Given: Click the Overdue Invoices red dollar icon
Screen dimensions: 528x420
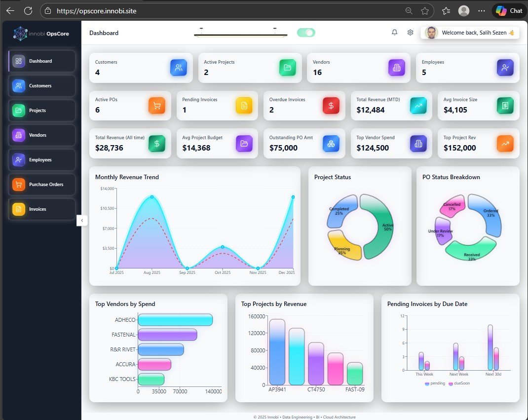Looking at the screenshot, I should [331, 105].
